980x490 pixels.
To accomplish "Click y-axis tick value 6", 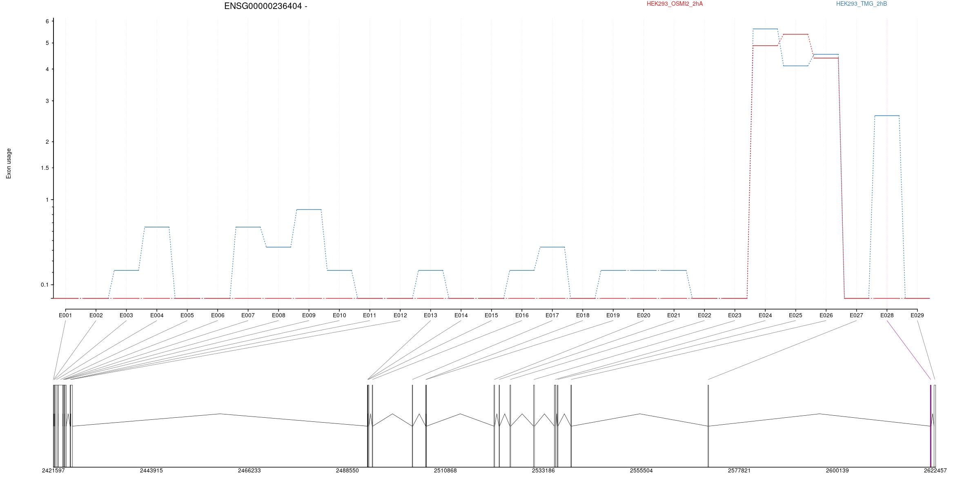I will coord(47,21).
